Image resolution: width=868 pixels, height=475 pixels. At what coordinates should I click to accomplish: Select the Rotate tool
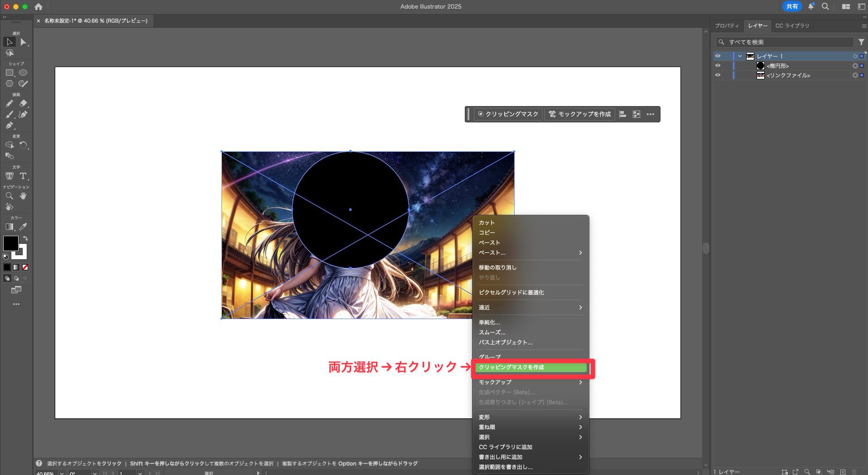point(23,145)
